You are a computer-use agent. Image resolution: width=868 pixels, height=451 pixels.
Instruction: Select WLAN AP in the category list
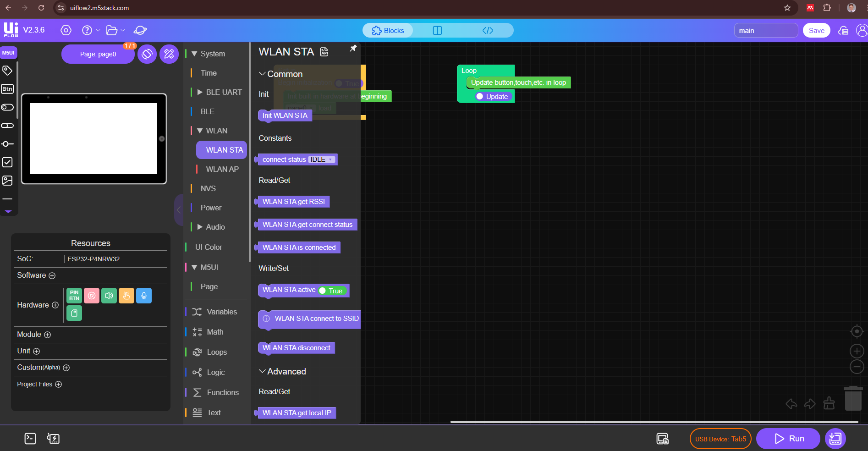pos(222,169)
